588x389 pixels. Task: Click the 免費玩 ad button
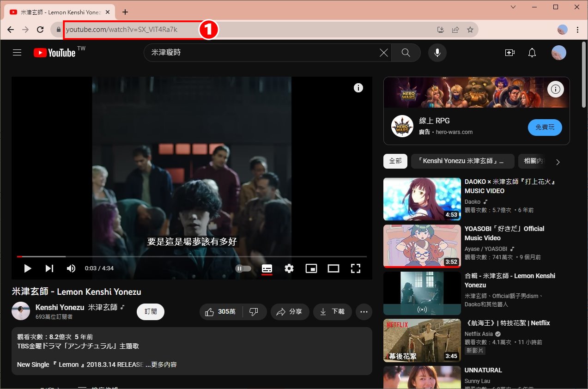tap(545, 127)
